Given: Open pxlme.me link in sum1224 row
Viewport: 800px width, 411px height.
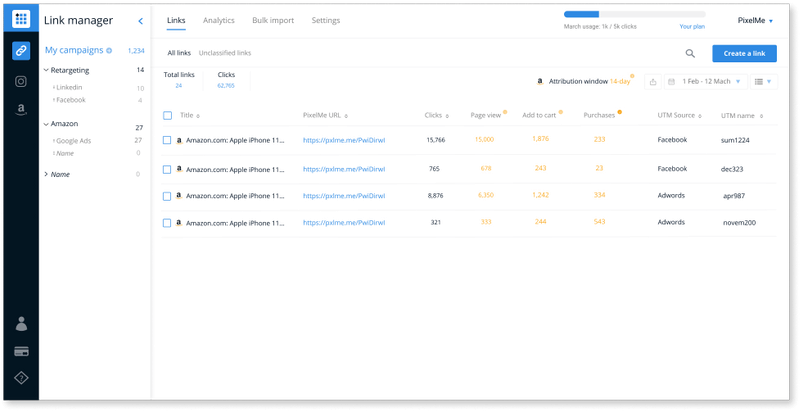Looking at the screenshot, I should pyautogui.click(x=344, y=140).
